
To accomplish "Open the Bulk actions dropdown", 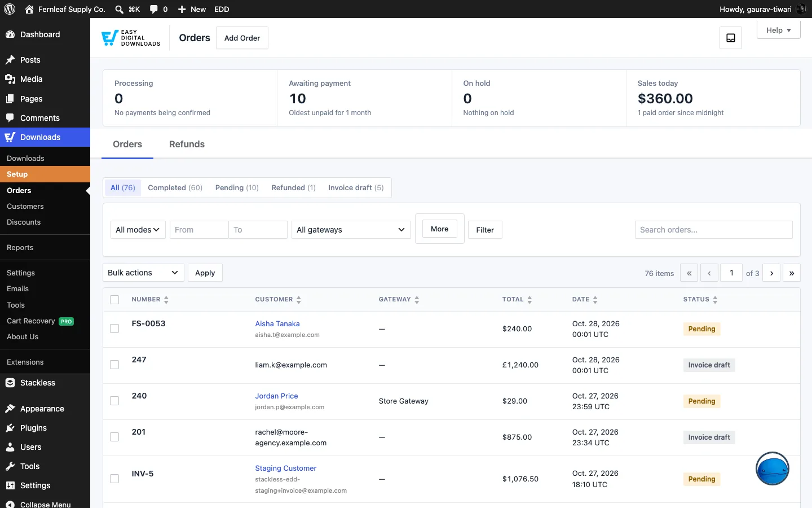I will pos(144,273).
